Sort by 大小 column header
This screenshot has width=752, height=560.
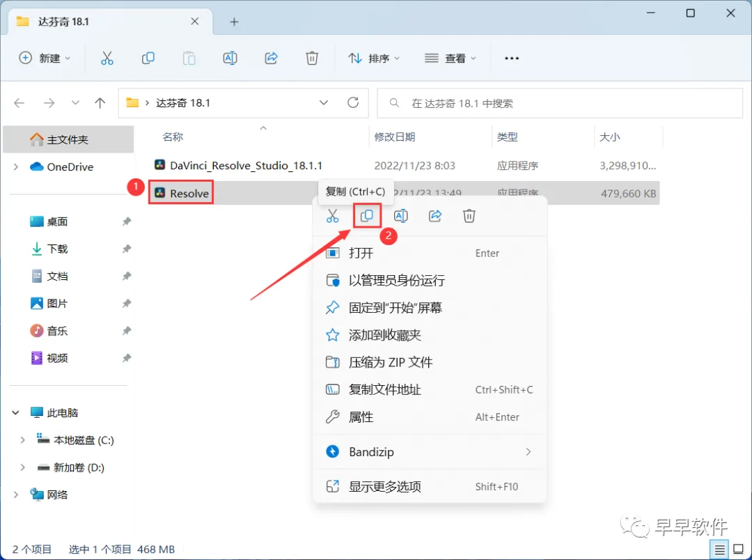pos(609,137)
